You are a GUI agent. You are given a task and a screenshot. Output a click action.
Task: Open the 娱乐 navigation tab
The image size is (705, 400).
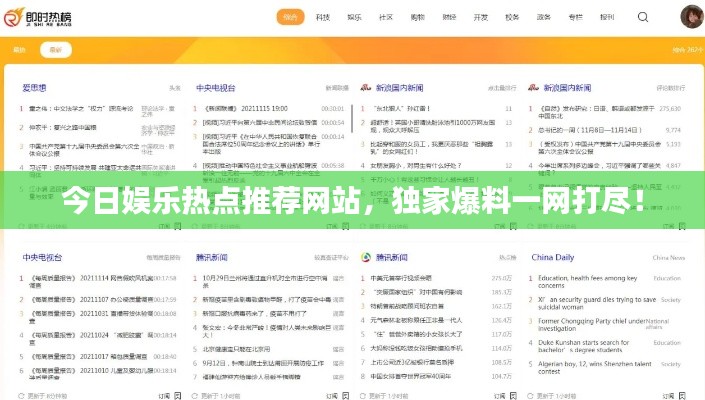click(x=354, y=17)
